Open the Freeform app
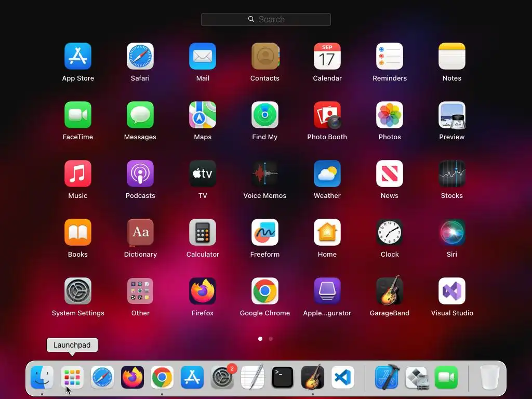 (265, 232)
